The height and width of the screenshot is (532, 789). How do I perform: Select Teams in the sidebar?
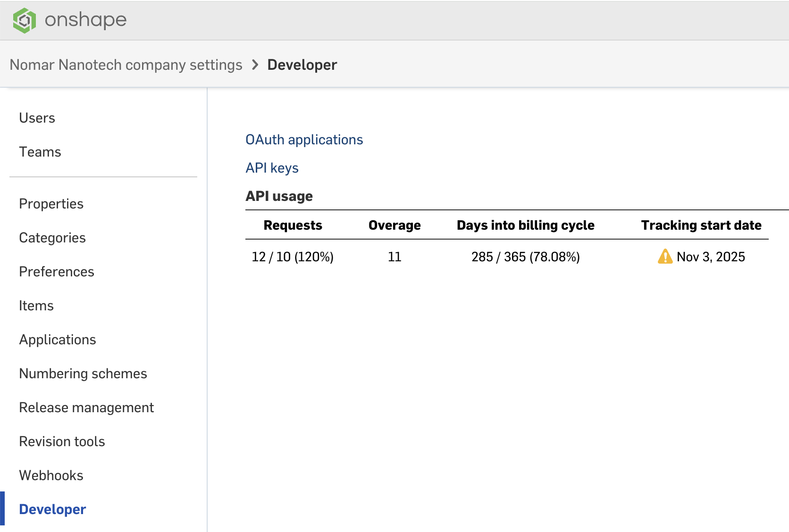(40, 152)
